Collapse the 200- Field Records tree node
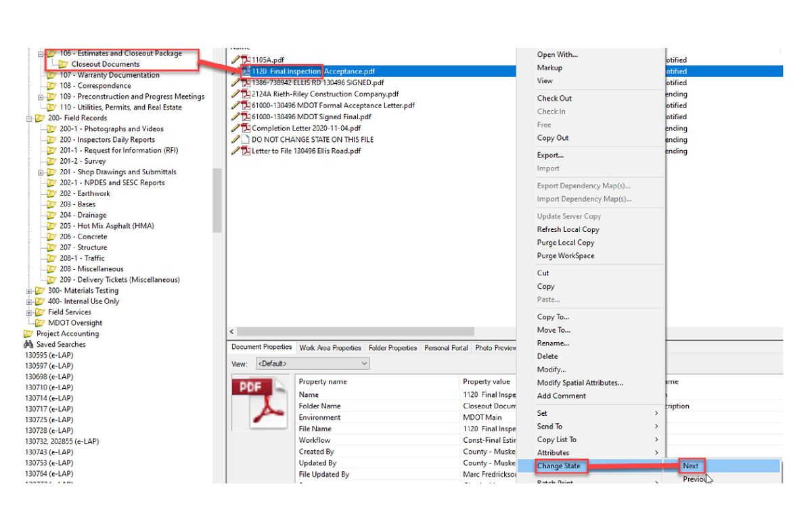The width and height of the screenshot is (812, 524). pyautogui.click(x=29, y=118)
